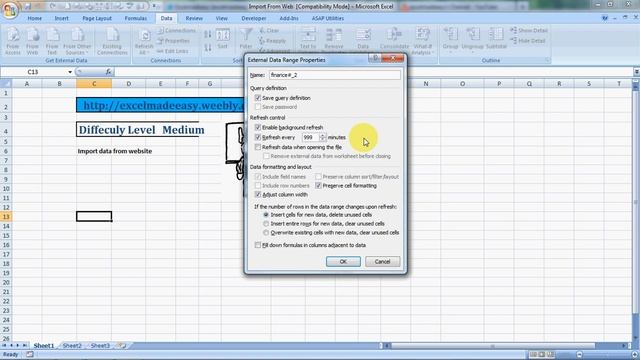This screenshot has height=360, width=640.
Task: Click Text to Columns icon
Action: click(x=308, y=40)
